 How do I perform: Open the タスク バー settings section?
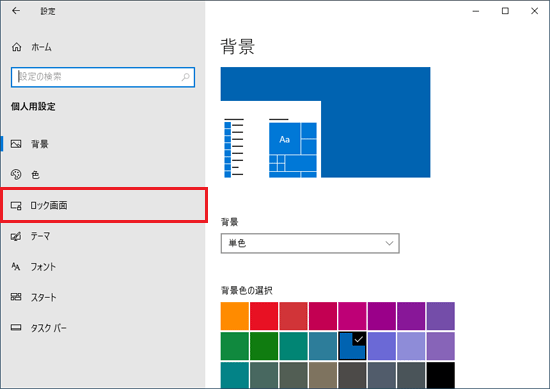point(103,328)
